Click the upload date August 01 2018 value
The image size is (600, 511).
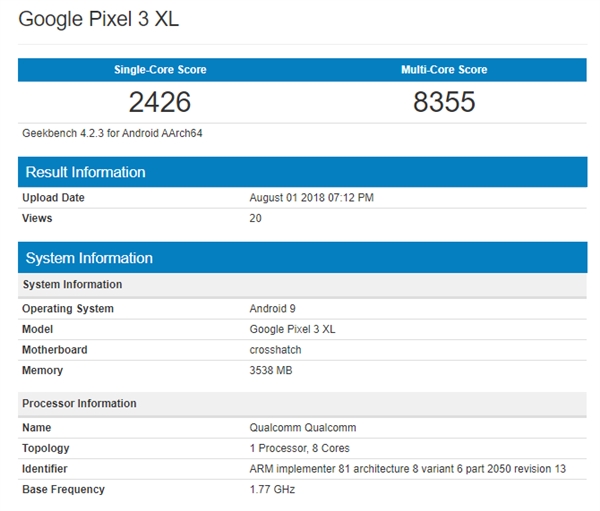coord(311,198)
